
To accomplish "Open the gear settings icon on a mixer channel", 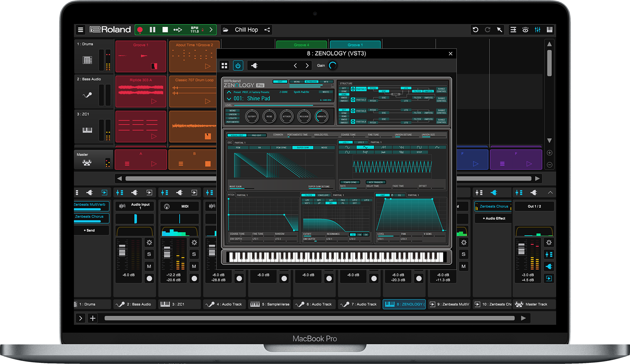I will [149, 243].
